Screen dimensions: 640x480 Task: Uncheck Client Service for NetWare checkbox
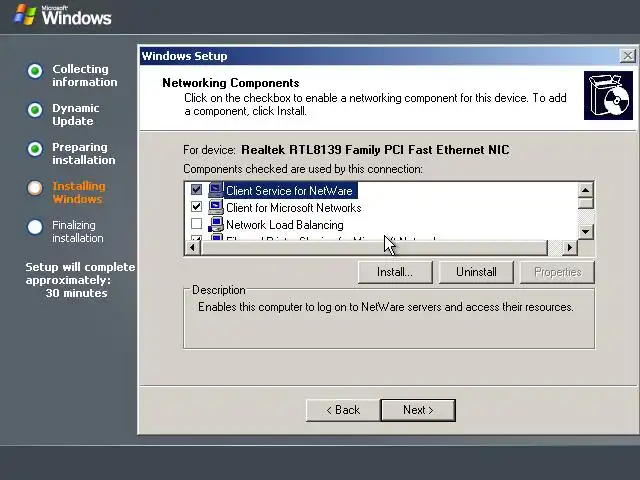196,190
